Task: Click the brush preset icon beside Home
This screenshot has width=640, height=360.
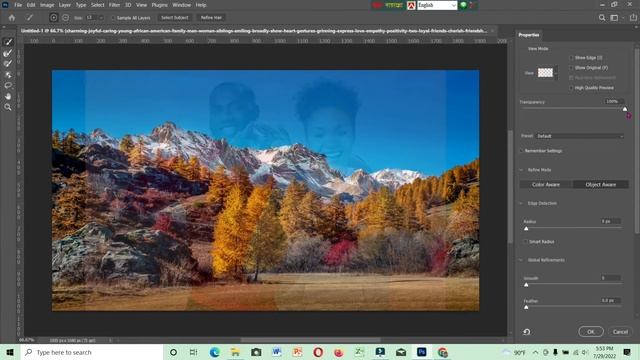Action: coord(29,18)
